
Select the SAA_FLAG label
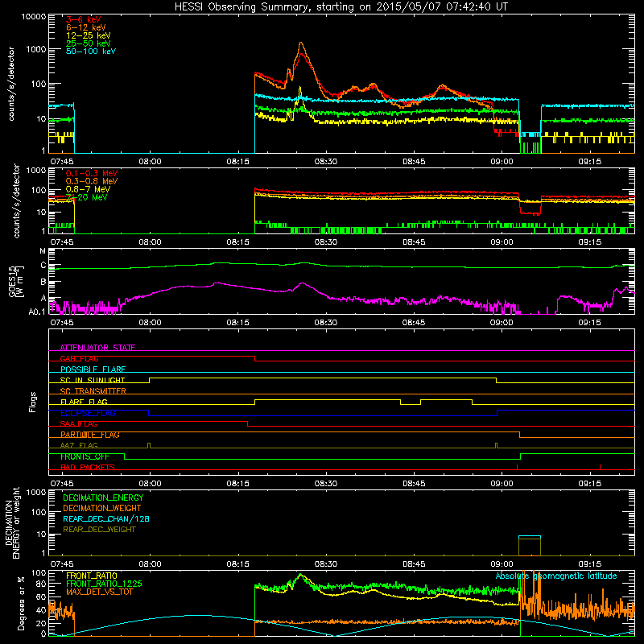79,424
